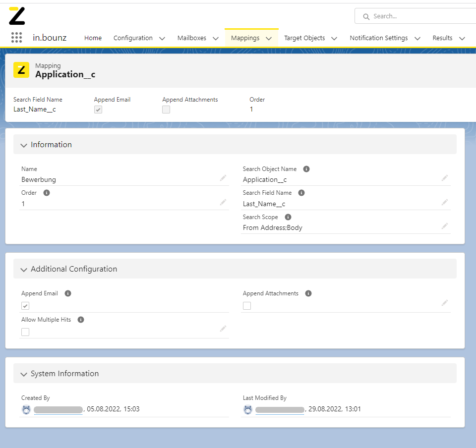Open the Target Objects tab
Image resolution: width=476 pixels, height=448 pixels.
click(304, 38)
